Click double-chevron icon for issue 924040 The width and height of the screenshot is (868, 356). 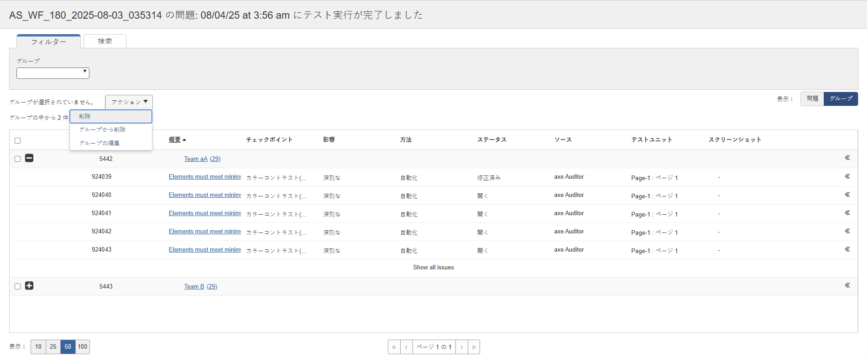[x=847, y=195]
